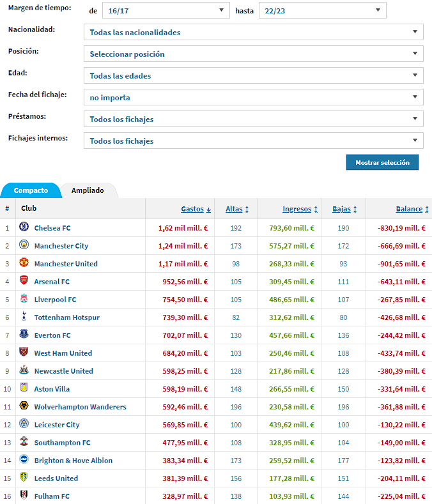Click the Mostrar selección button
432x504 pixels.
(382, 162)
